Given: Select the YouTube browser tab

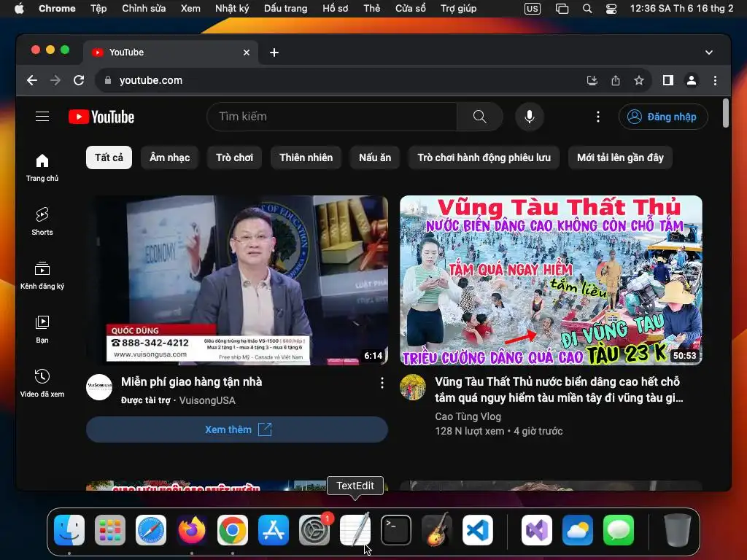Looking at the screenshot, I should click(171, 52).
